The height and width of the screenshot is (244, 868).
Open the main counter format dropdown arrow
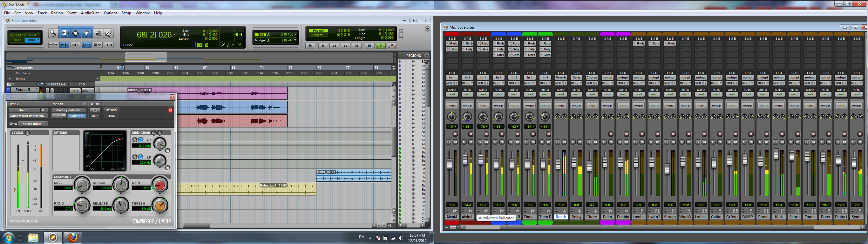click(174, 35)
